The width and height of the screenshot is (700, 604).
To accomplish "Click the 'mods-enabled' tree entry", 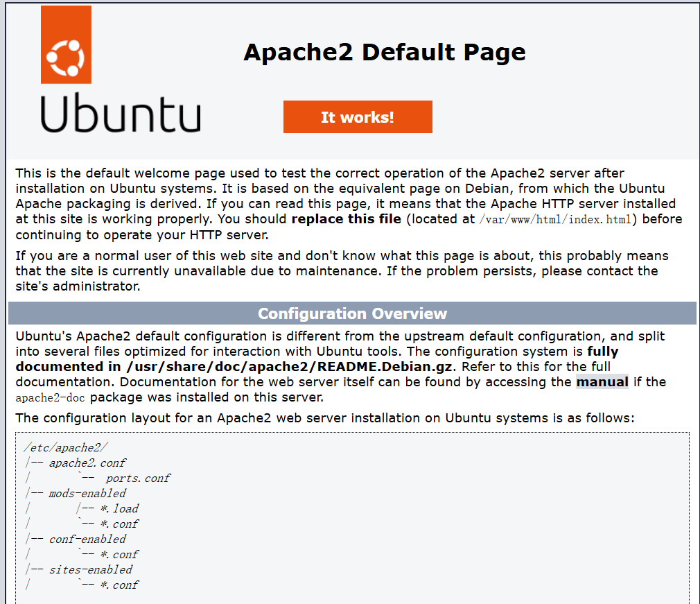I will coord(87,493).
